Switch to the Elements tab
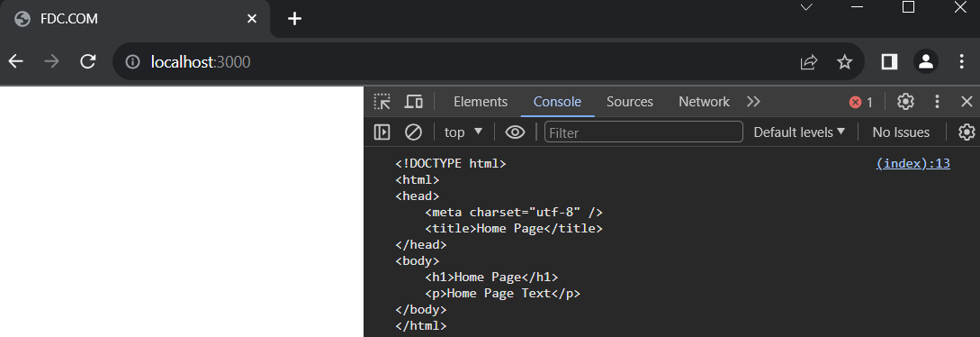The width and height of the screenshot is (980, 337). [481, 101]
